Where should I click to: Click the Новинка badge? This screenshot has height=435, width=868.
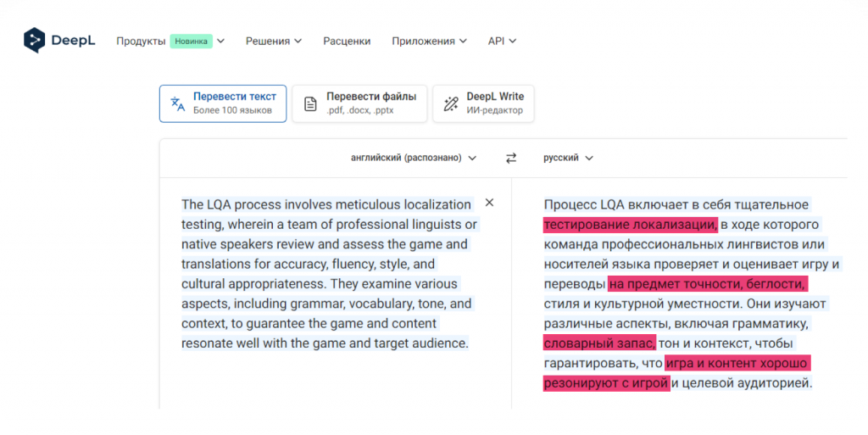(190, 41)
